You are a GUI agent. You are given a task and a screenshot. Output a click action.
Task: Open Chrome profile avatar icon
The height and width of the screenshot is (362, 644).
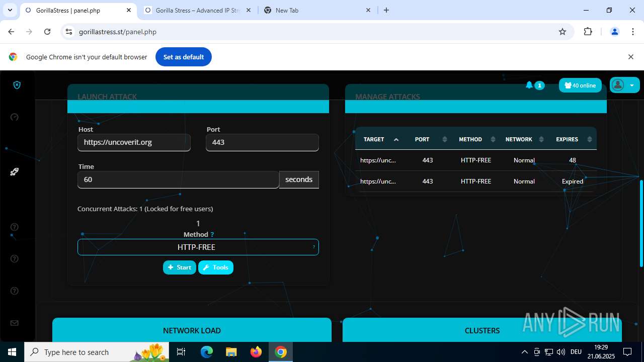point(614,32)
